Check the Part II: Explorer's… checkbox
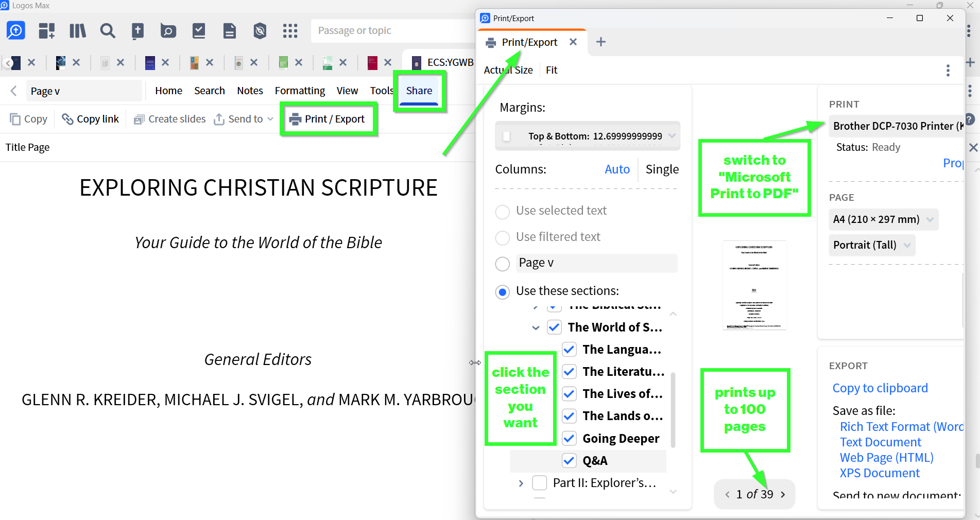 (x=539, y=483)
